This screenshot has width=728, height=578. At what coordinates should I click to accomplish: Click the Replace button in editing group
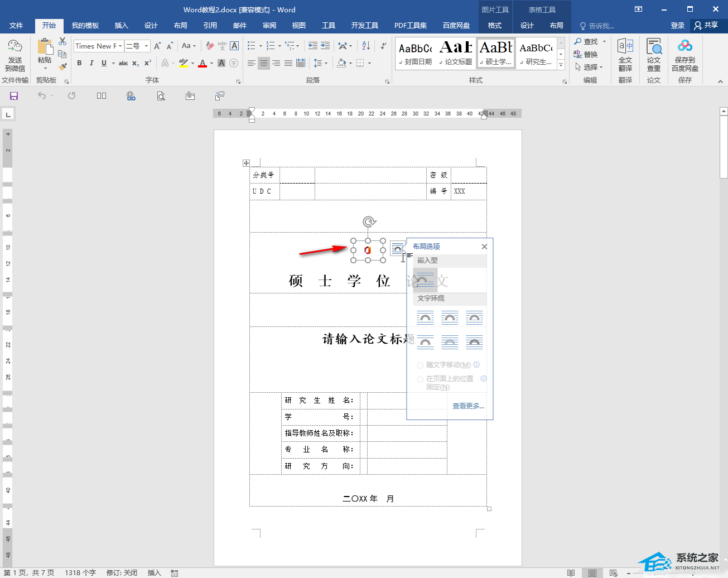(586, 54)
